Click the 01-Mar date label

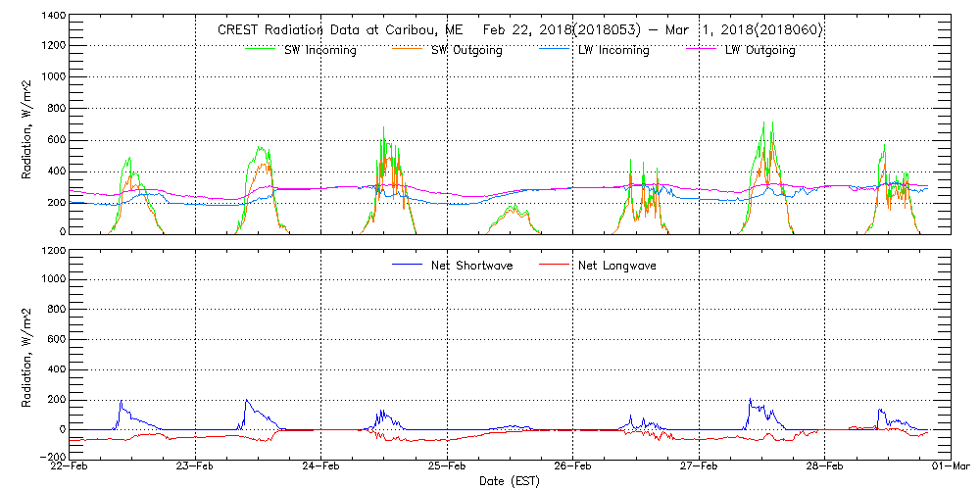tap(950, 468)
